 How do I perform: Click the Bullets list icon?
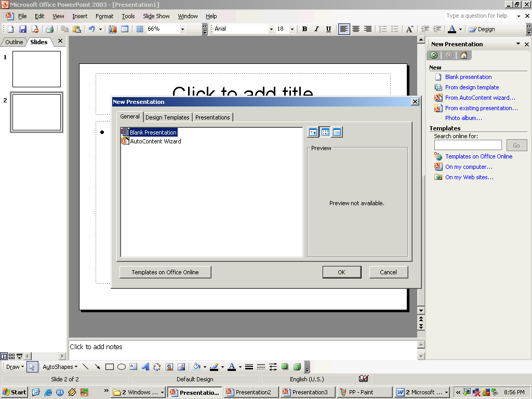[x=395, y=29]
